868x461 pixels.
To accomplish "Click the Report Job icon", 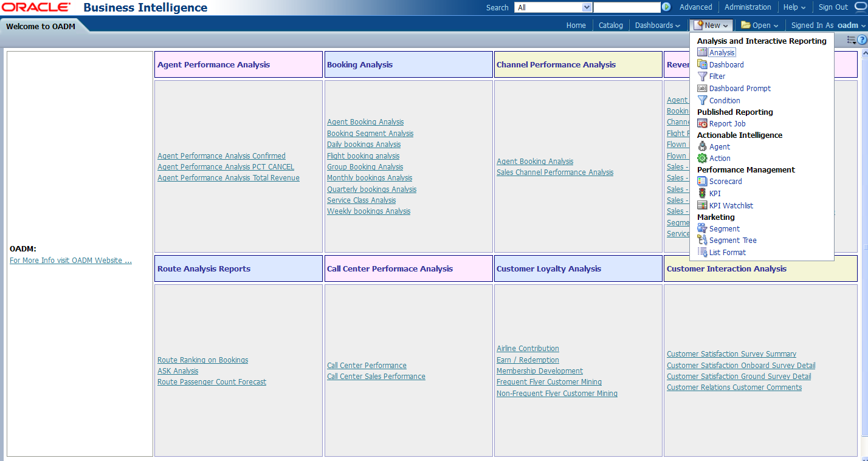I will pos(702,123).
